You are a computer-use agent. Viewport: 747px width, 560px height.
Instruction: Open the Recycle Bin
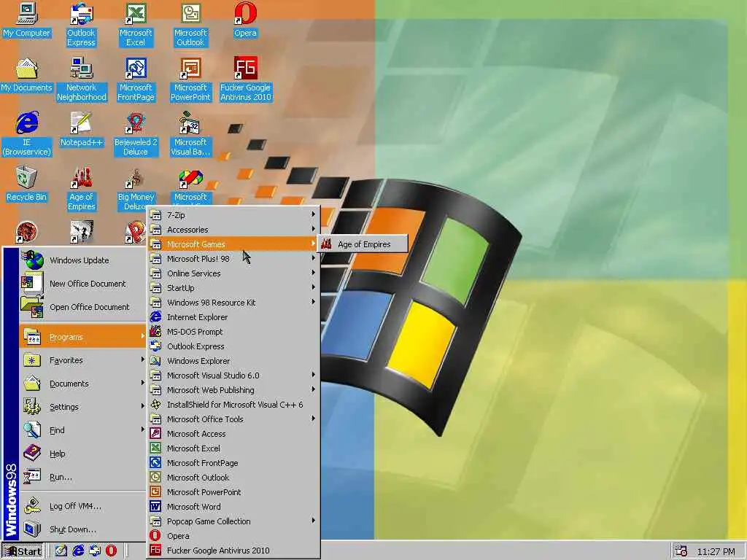(x=27, y=184)
